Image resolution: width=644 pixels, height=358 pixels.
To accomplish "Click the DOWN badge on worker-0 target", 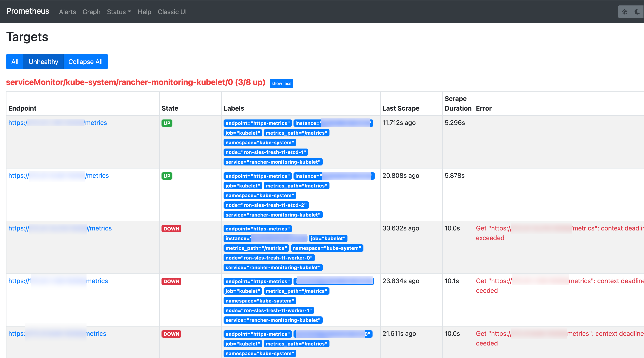I will point(171,228).
